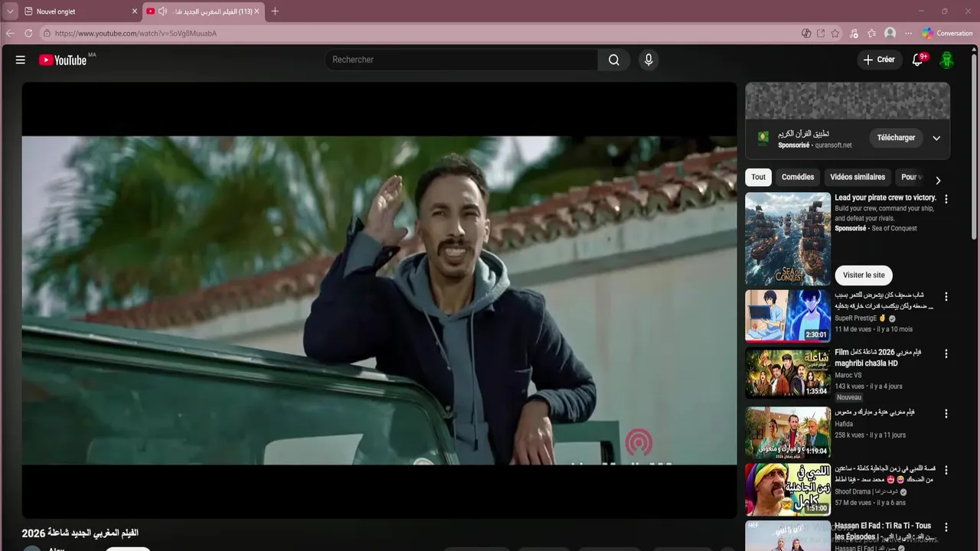The image size is (980, 551).
Task: Click Visiter le site button
Action: tap(864, 275)
